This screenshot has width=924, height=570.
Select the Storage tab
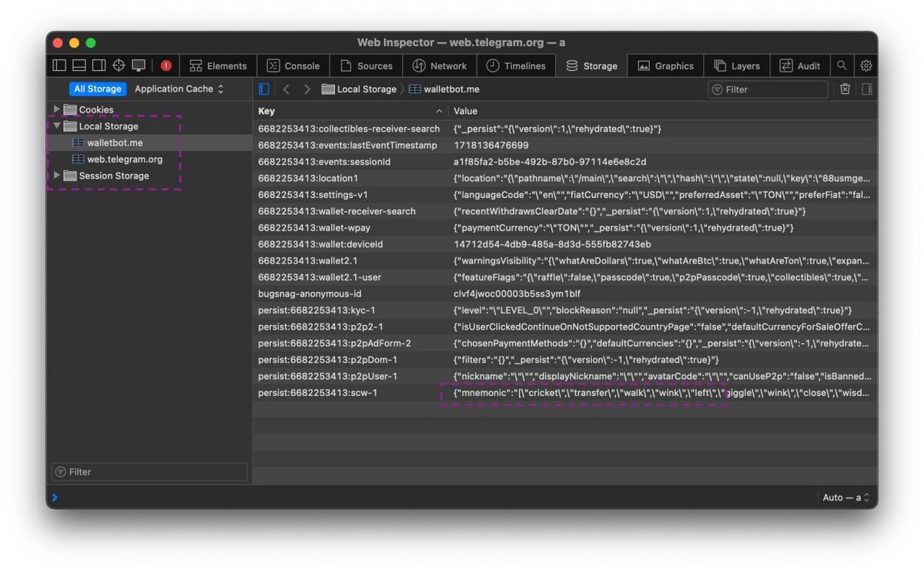tap(591, 65)
